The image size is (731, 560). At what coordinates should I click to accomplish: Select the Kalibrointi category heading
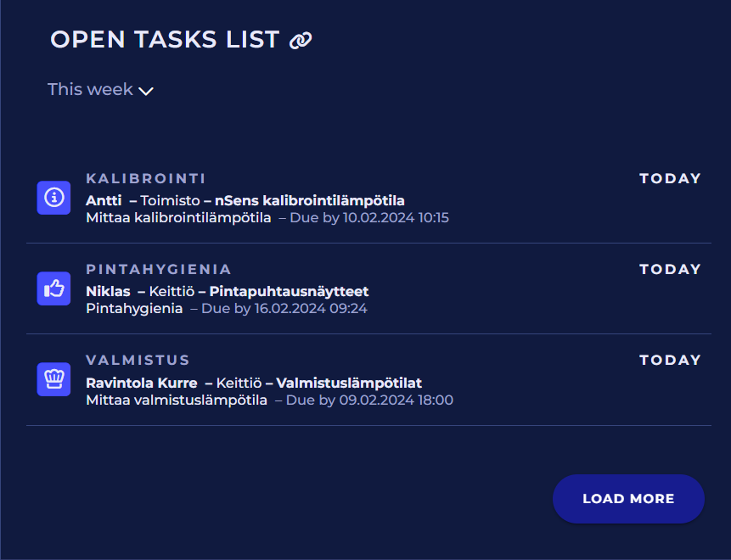pyautogui.click(x=146, y=178)
